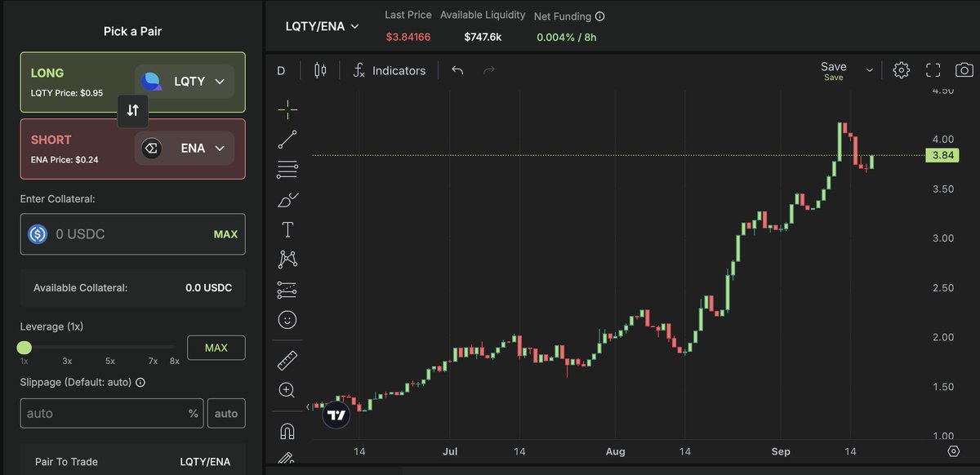Open the Indicators panel
Viewport: 980px width, 475px height.
pos(390,71)
